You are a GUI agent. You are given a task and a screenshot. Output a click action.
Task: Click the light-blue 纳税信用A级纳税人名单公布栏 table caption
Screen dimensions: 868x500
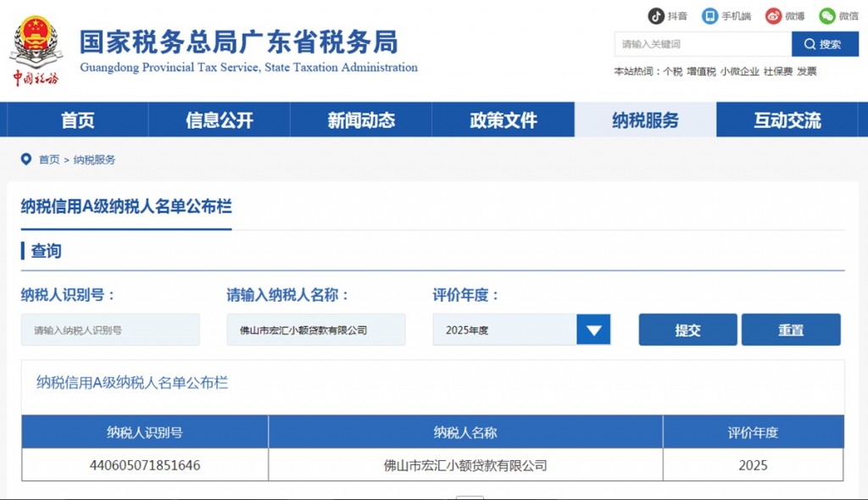[132, 382]
